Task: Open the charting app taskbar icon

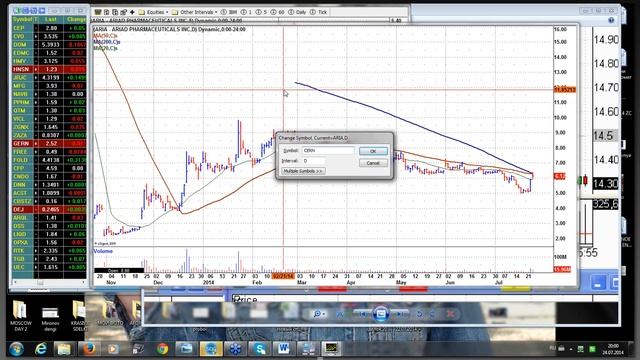Action: (331, 349)
